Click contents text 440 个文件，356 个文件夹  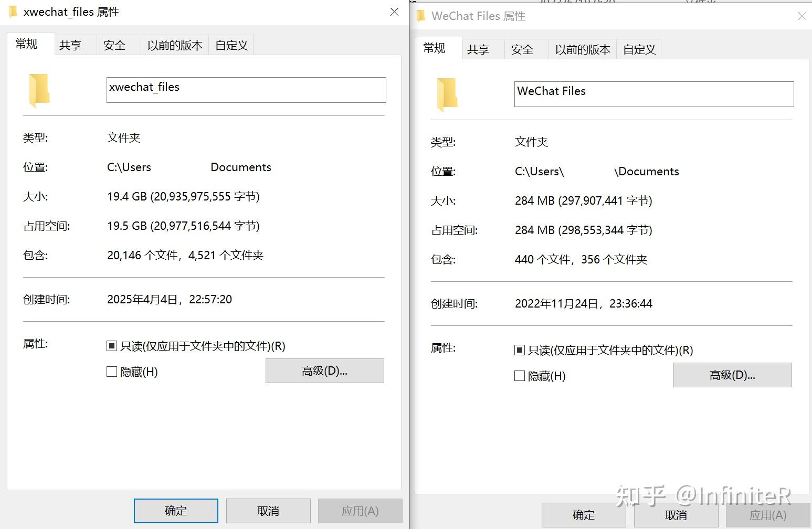pos(581,260)
